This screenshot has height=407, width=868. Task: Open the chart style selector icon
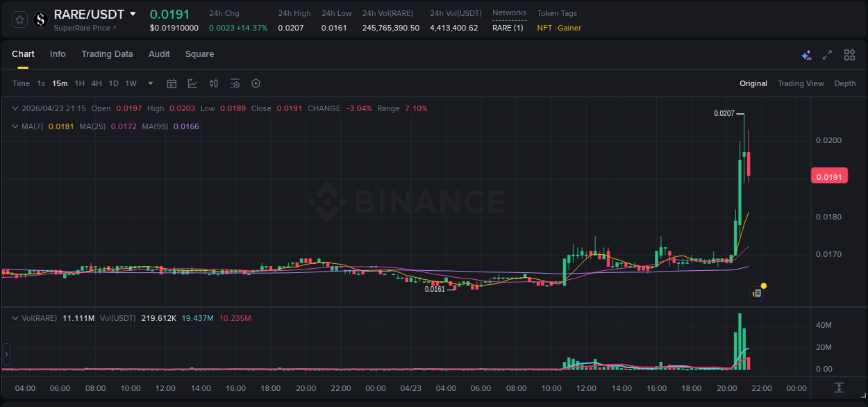[x=192, y=83]
